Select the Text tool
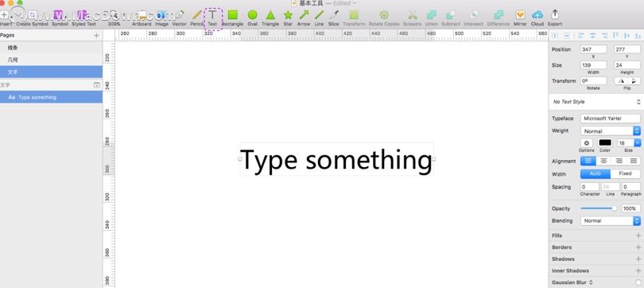The image size is (644, 288). click(x=212, y=18)
